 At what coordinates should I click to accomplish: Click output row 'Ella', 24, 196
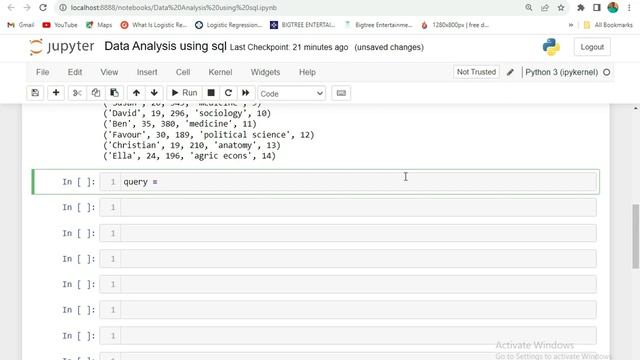coord(189,156)
